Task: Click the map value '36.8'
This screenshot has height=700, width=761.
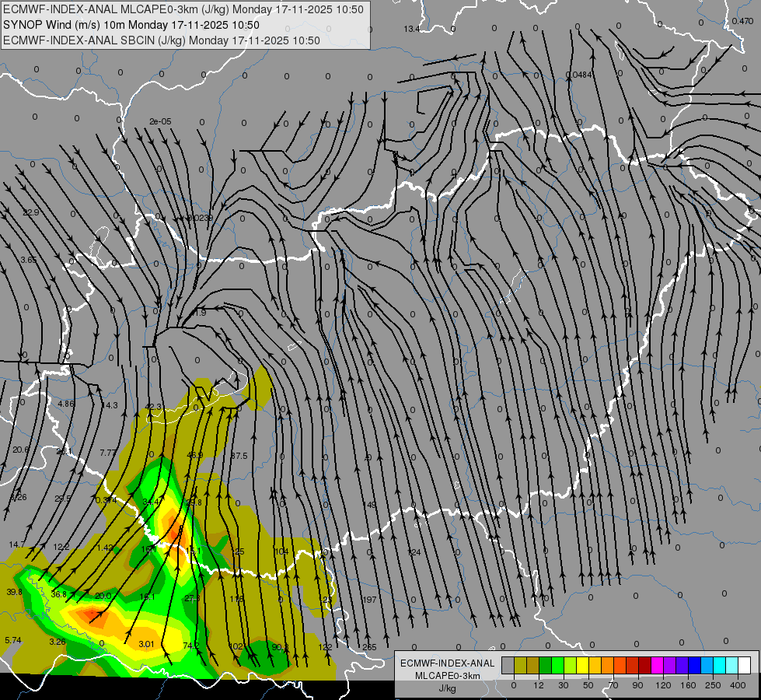Action: [x=59, y=594]
